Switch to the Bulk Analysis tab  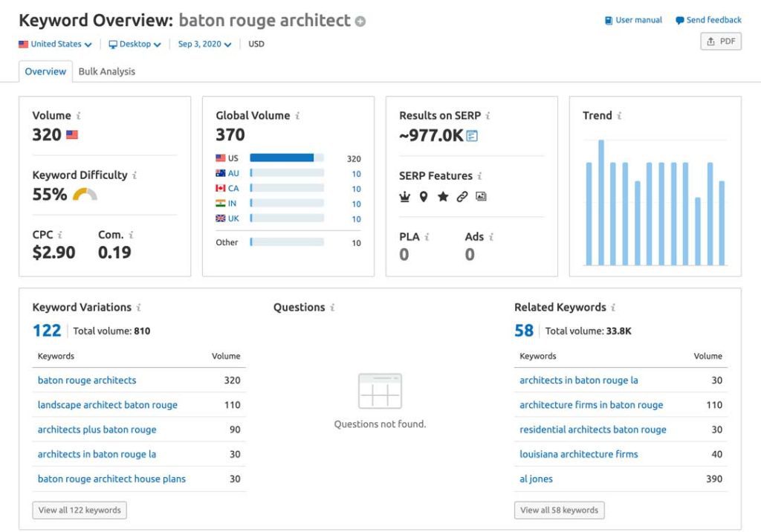pos(106,71)
